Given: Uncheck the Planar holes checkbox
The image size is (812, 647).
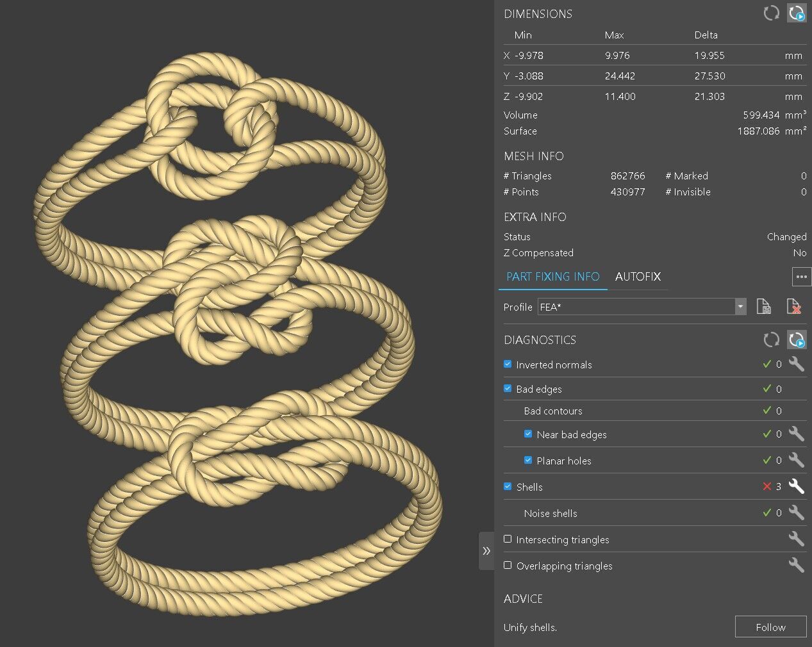Looking at the screenshot, I should click(528, 460).
